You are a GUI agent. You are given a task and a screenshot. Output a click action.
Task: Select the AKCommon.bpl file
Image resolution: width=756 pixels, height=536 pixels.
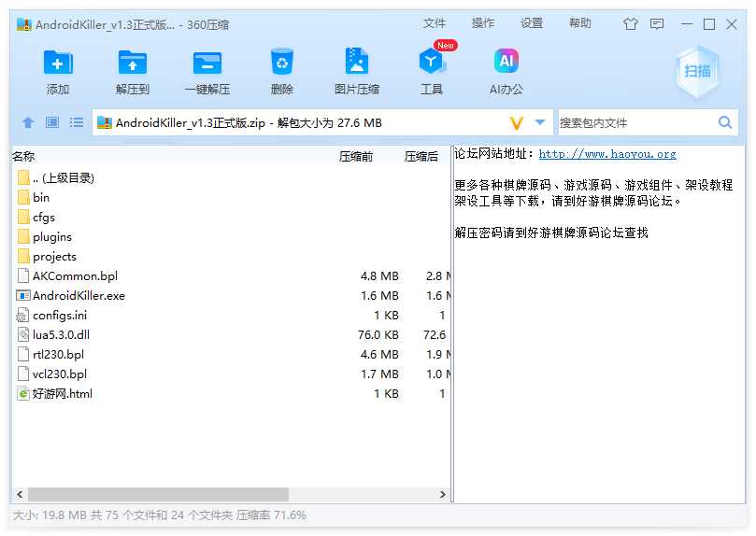231,276
